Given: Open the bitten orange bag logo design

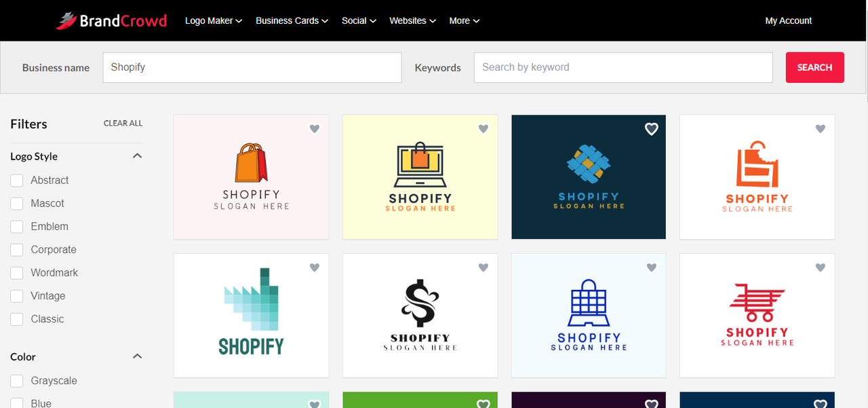Looking at the screenshot, I should [x=757, y=177].
